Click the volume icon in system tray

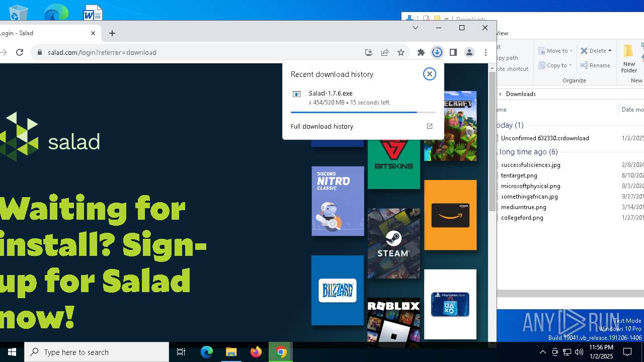coord(579,352)
